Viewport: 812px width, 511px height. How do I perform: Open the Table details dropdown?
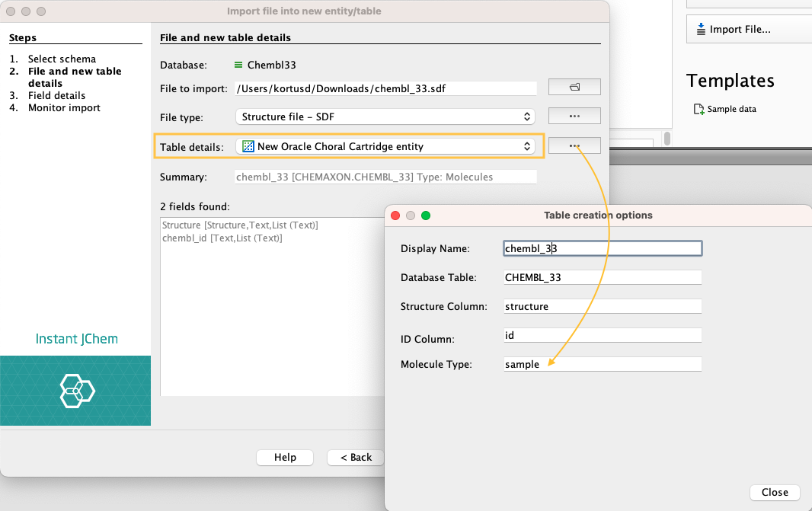pos(385,145)
